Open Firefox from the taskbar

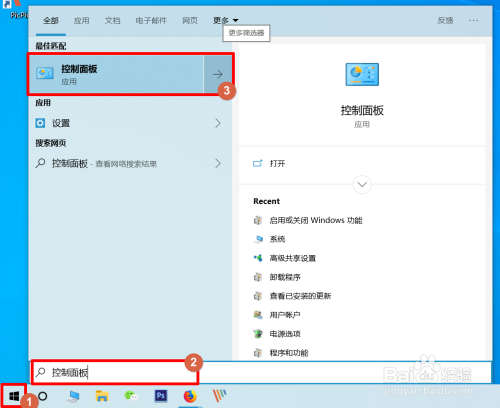tap(190, 396)
